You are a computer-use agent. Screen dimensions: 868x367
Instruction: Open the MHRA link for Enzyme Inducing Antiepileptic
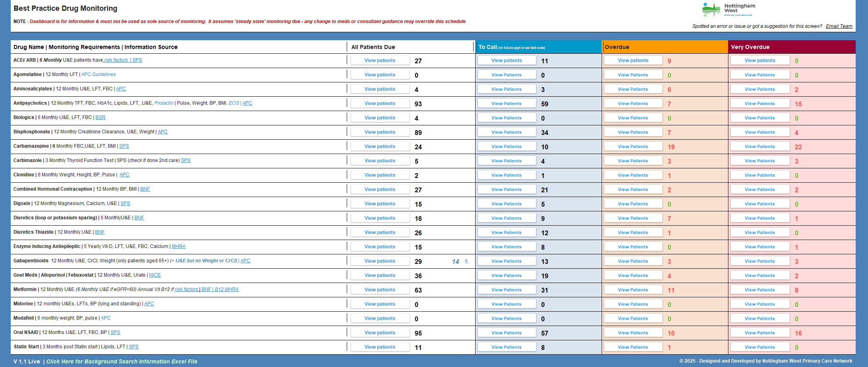pos(179,246)
